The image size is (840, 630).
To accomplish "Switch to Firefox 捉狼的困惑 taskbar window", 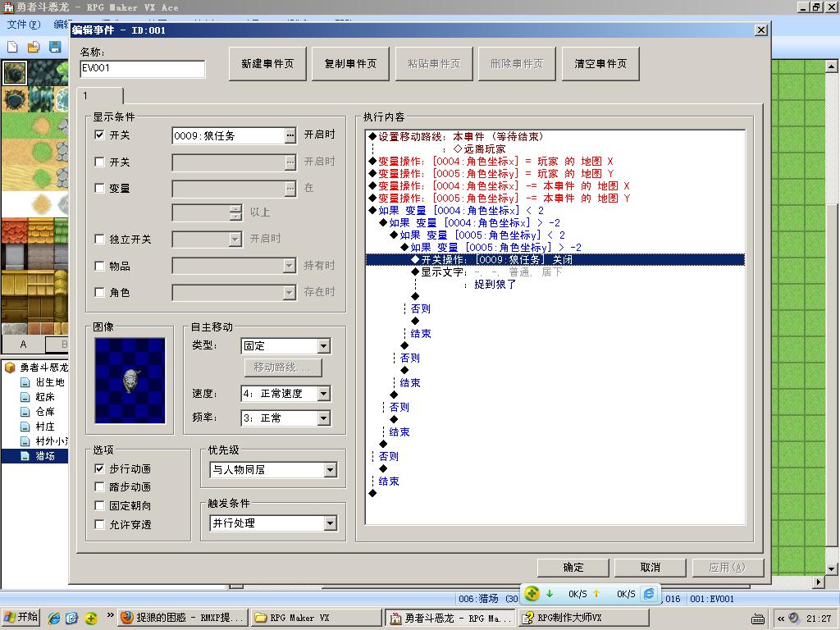I will 183,618.
